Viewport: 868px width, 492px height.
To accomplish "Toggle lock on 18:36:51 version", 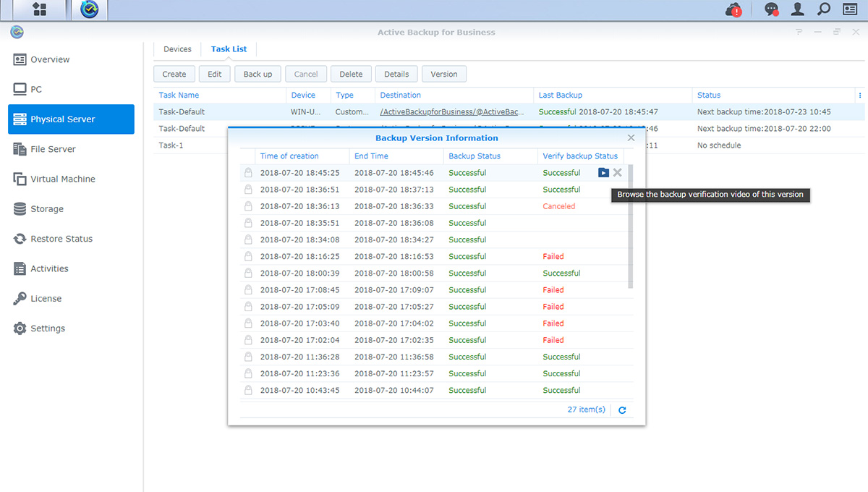I will [248, 190].
